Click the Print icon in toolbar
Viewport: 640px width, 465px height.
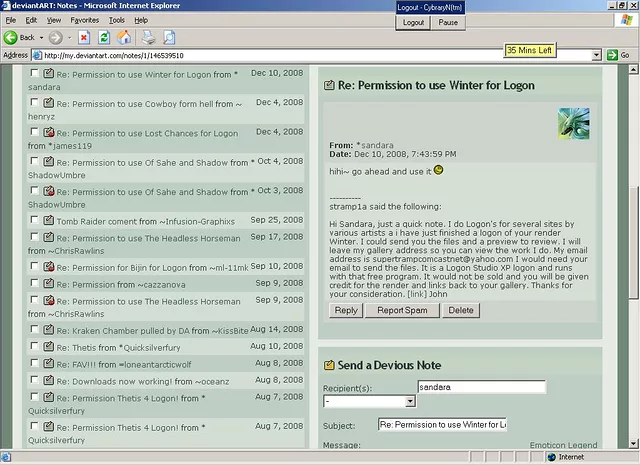[149, 38]
